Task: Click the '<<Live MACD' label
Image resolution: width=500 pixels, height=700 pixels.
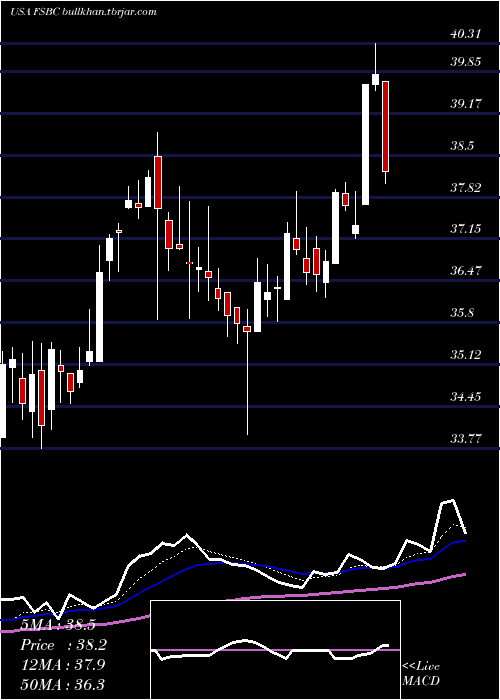Action: [x=421, y=673]
